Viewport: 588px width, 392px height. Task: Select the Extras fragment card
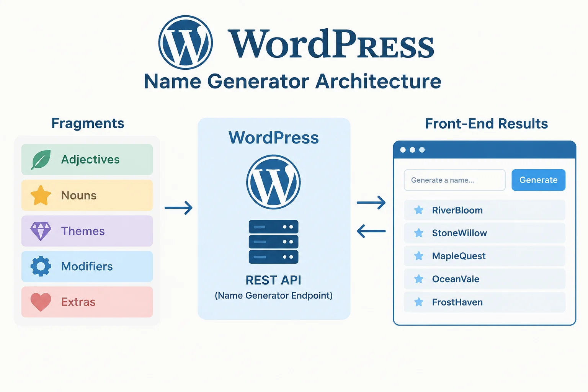pos(87,302)
